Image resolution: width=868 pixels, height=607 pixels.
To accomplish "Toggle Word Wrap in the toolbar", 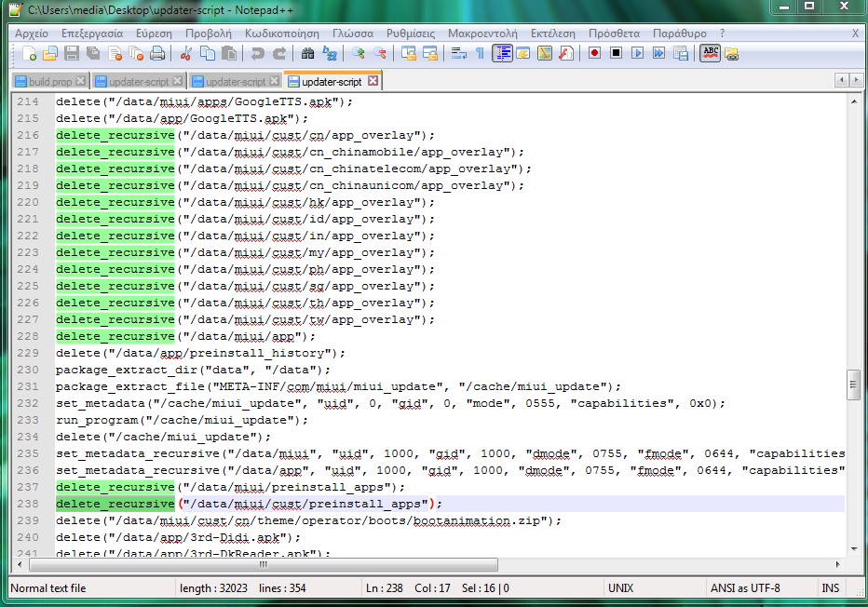I will click(458, 53).
